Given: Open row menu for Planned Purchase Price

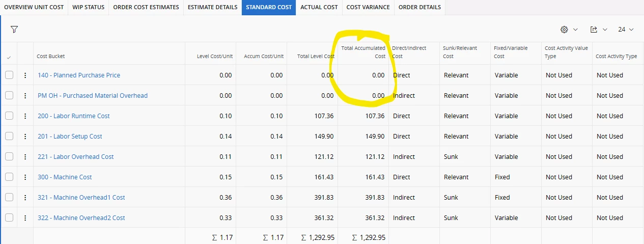Looking at the screenshot, I should 25,75.
